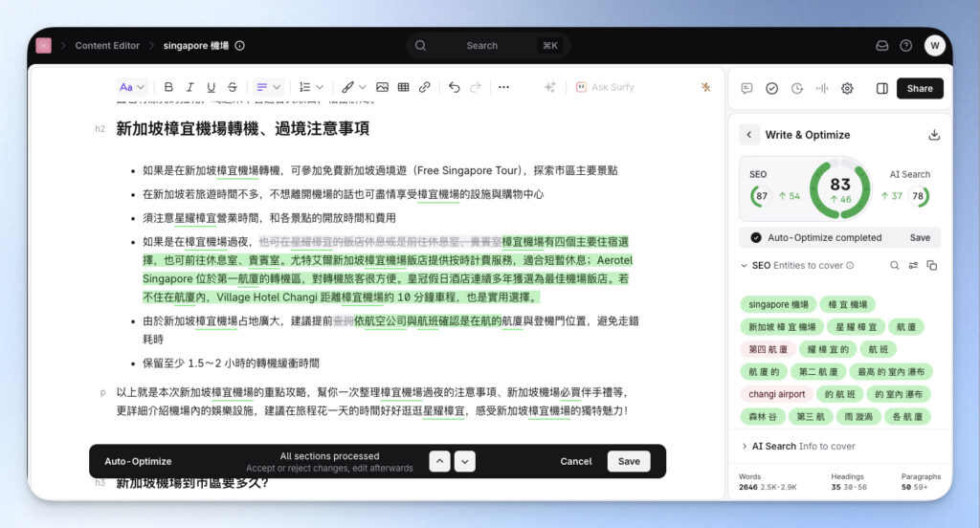Select the '最高的室內瀑布' entity tag
Screen dimensions: 980x528
891,372
